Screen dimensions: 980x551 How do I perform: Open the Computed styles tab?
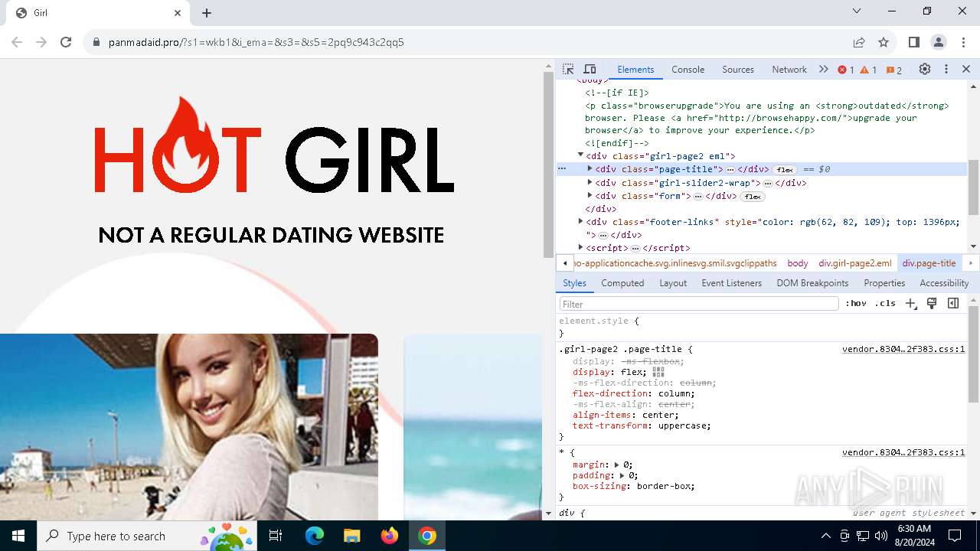(622, 283)
